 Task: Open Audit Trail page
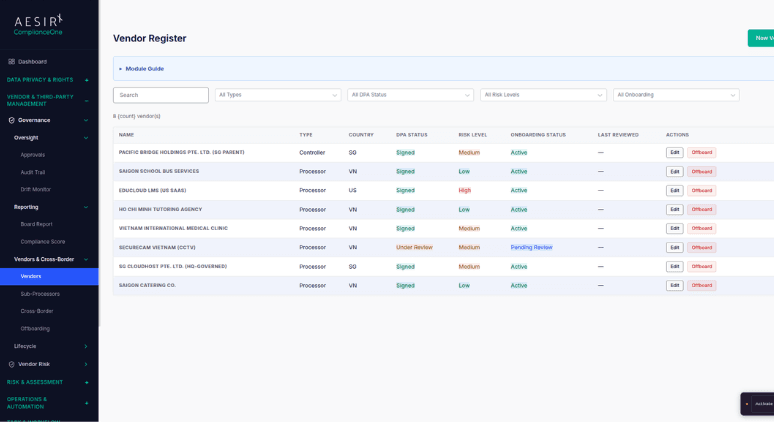point(33,172)
